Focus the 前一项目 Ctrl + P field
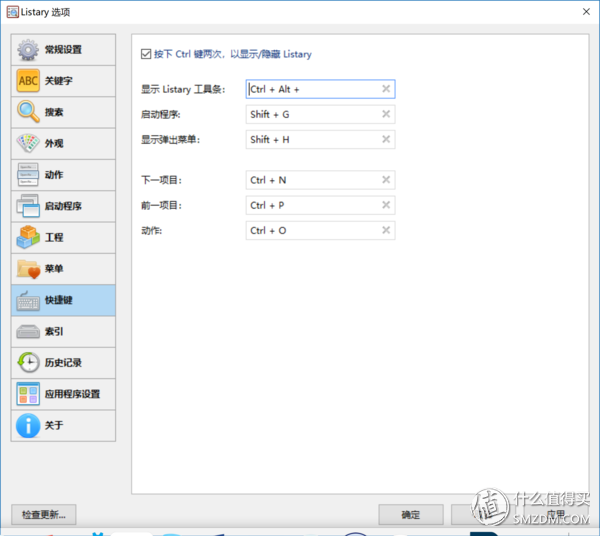The image size is (600, 536). (x=320, y=205)
